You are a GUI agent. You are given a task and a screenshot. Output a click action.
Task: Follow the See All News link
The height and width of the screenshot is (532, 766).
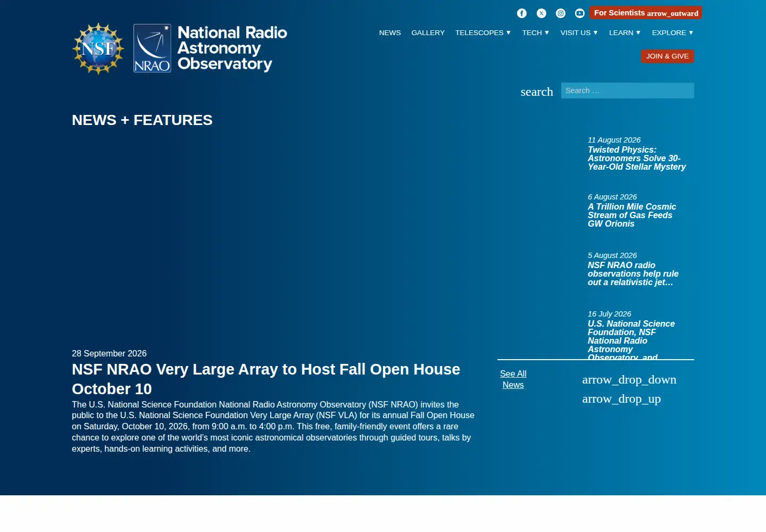coord(513,379)
